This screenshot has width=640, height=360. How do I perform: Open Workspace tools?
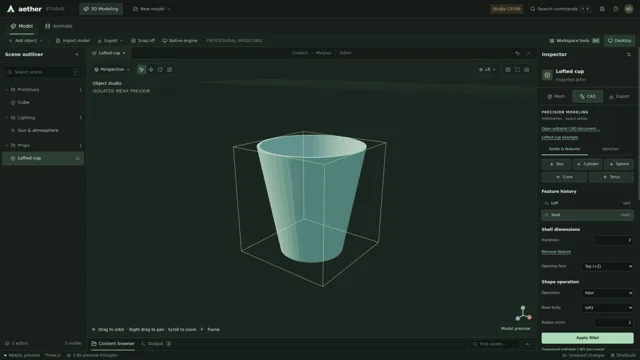[574, 41]
